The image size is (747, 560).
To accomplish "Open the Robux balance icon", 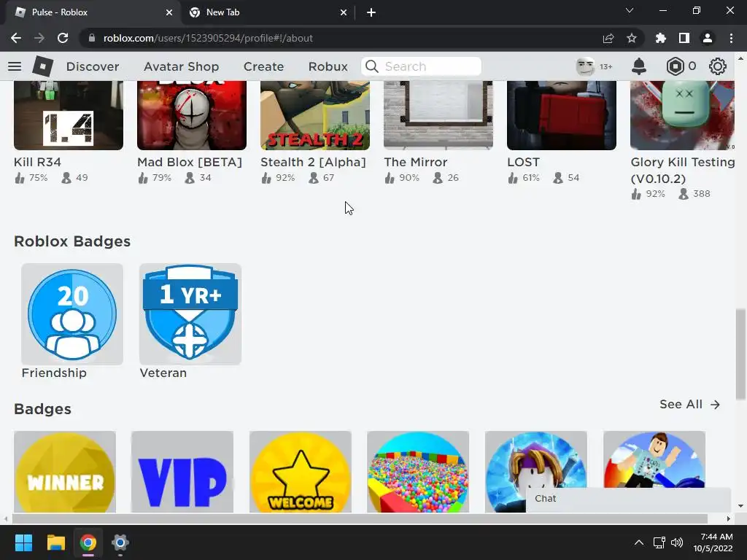I will [x=675, y=66].
